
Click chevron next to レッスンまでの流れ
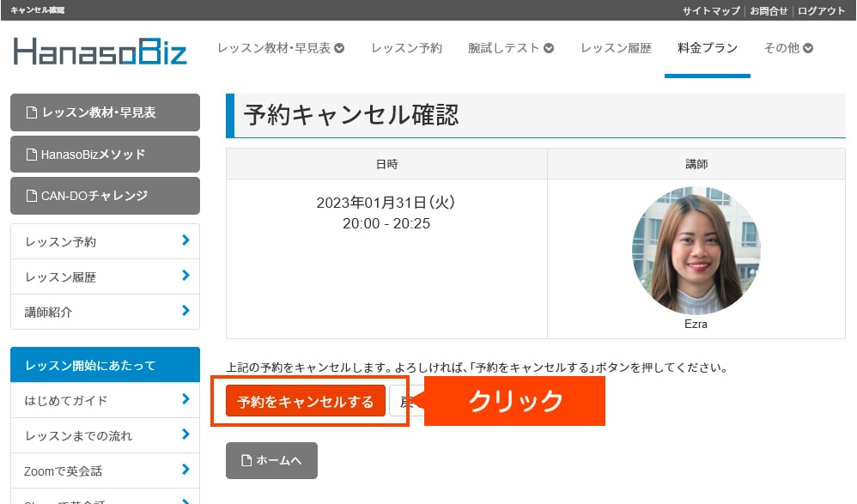click(185, 434)
